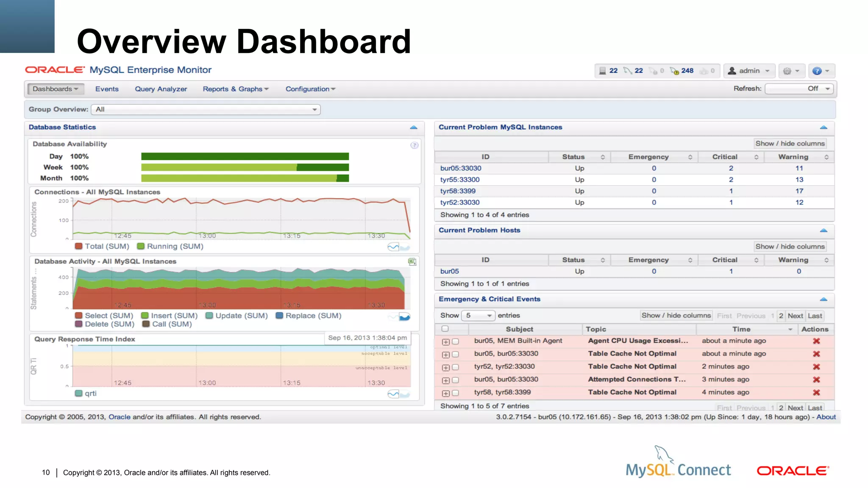Open the blue help question mark menu

[821, 71]
